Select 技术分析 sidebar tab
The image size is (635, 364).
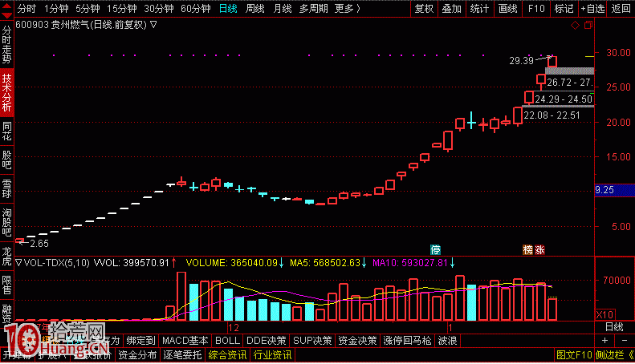tap(7, 92)
